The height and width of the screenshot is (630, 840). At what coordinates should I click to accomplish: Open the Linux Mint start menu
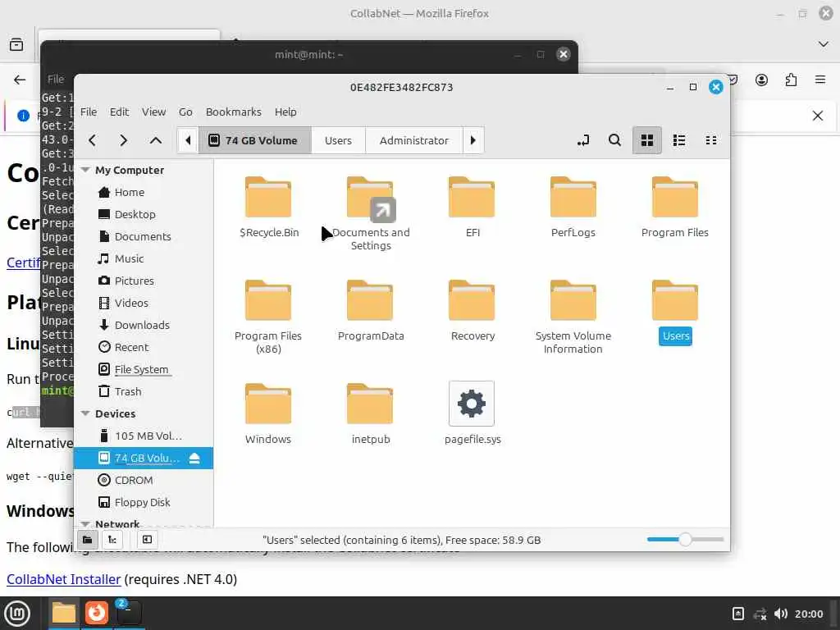pos(17,613)
